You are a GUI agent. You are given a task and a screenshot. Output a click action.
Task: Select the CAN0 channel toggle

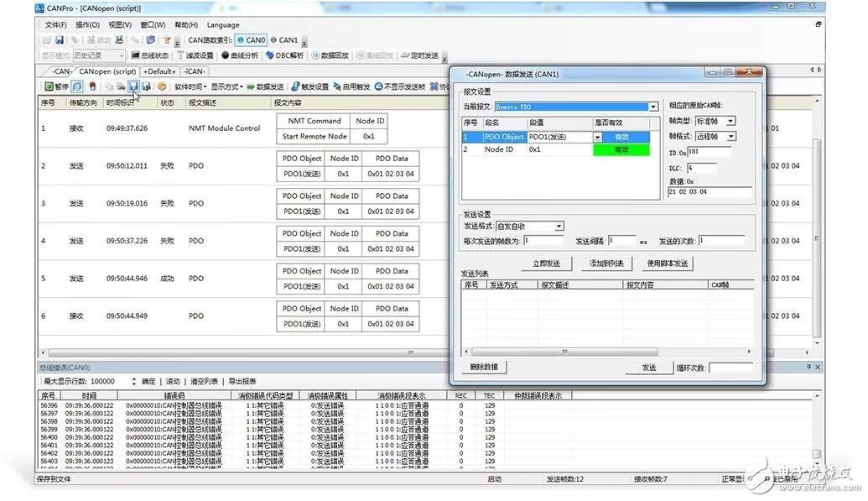[x=251, y=39]
